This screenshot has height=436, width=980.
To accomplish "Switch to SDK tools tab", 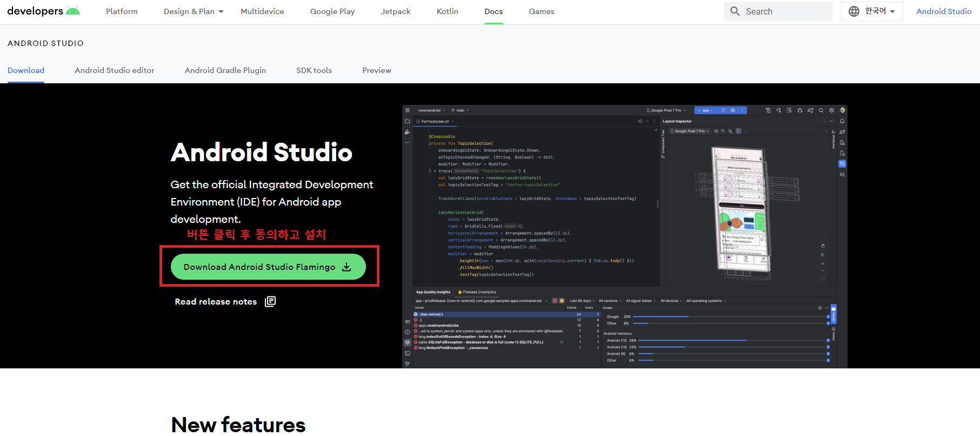I will click(x=314, y=70).
